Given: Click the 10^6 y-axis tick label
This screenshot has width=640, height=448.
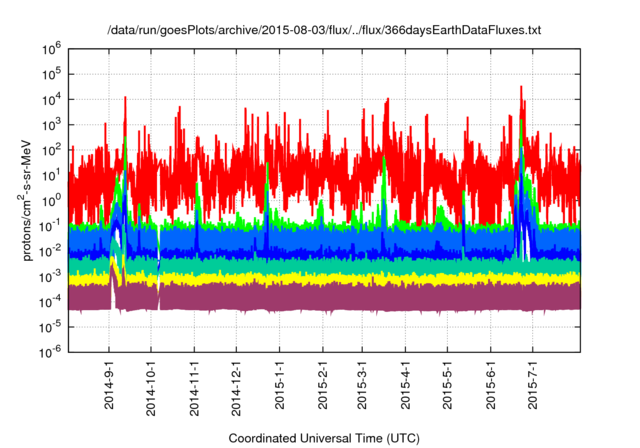Looking at the screenshot, I should click(x=51, y=49).
